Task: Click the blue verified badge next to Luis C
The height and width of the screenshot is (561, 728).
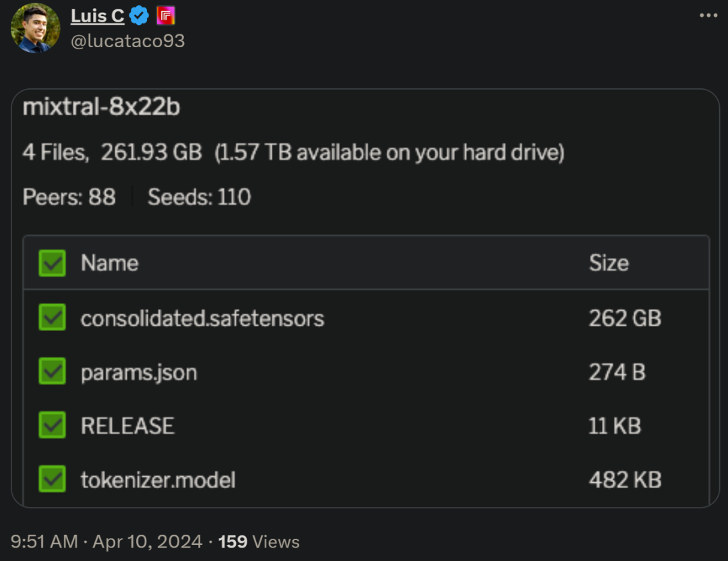Action: pyautogui.click(x=139, y=15)
